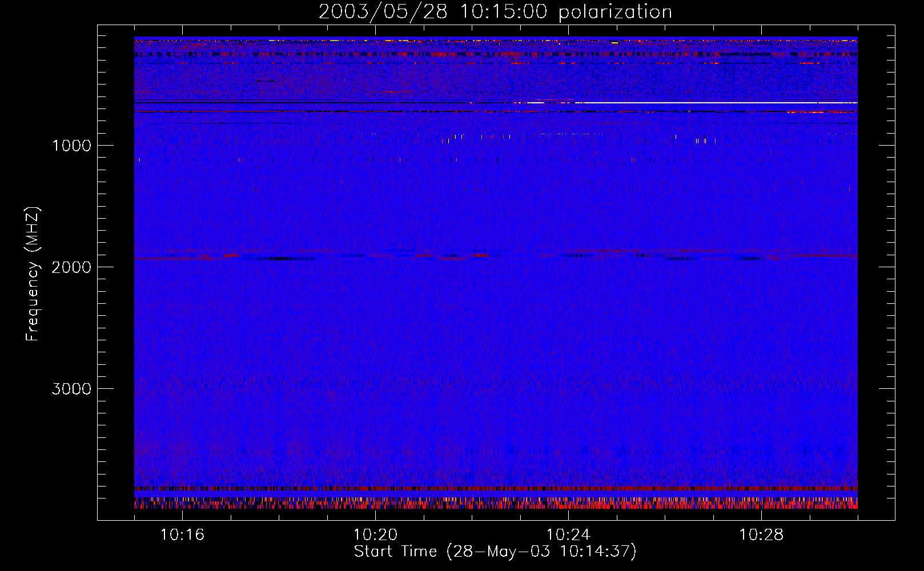The image size is (924, 571).
Task: Select the 3000 frequency tick label
Action: coord(71,389)
